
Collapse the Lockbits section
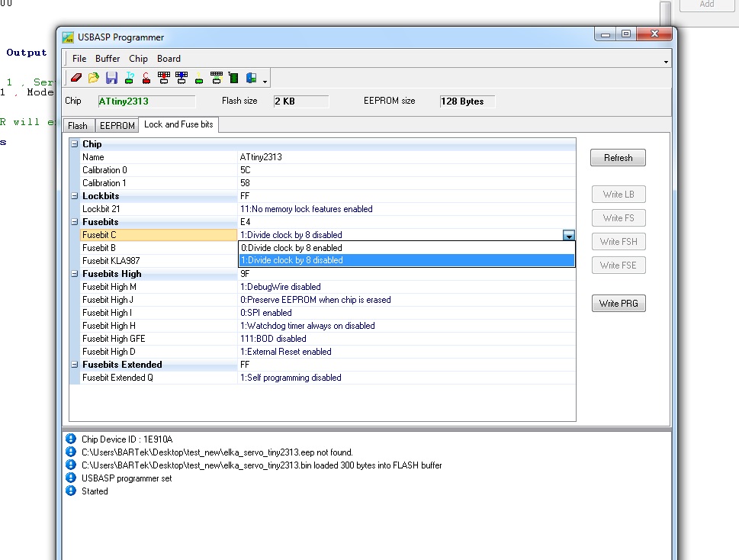pyautogui.click(x=75, y=195)
